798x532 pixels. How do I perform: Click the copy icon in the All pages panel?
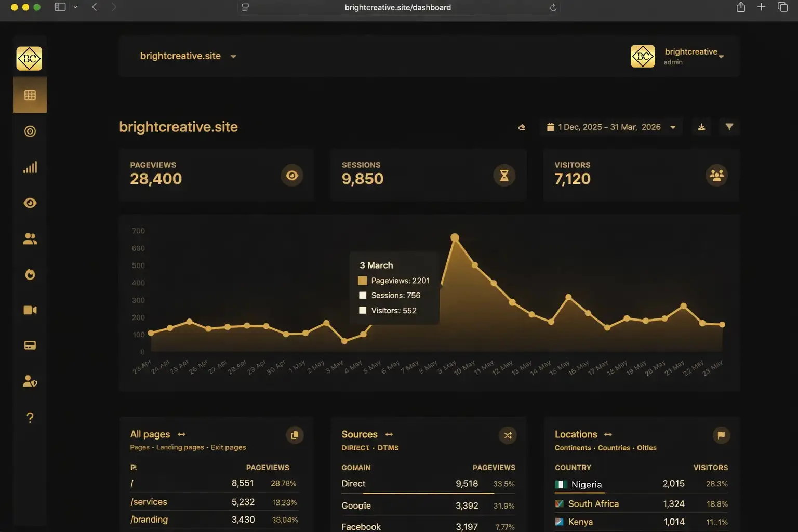point(295,435)
